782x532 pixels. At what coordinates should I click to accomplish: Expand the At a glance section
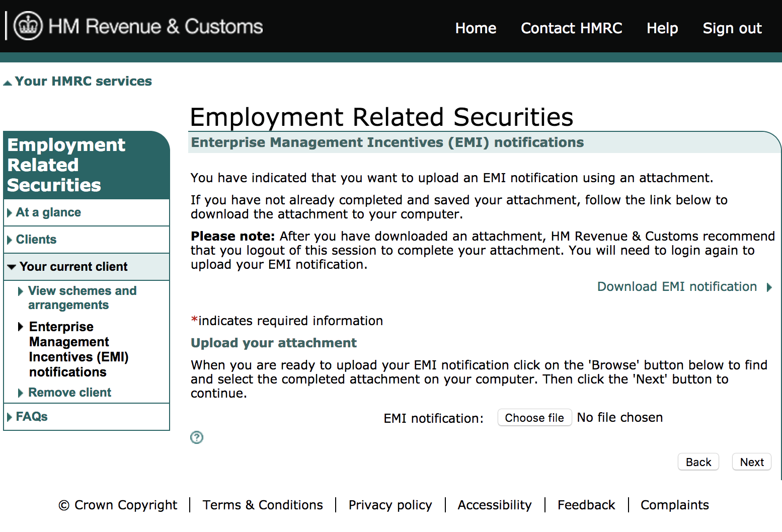pyautogui.click(x=48, y=212)
